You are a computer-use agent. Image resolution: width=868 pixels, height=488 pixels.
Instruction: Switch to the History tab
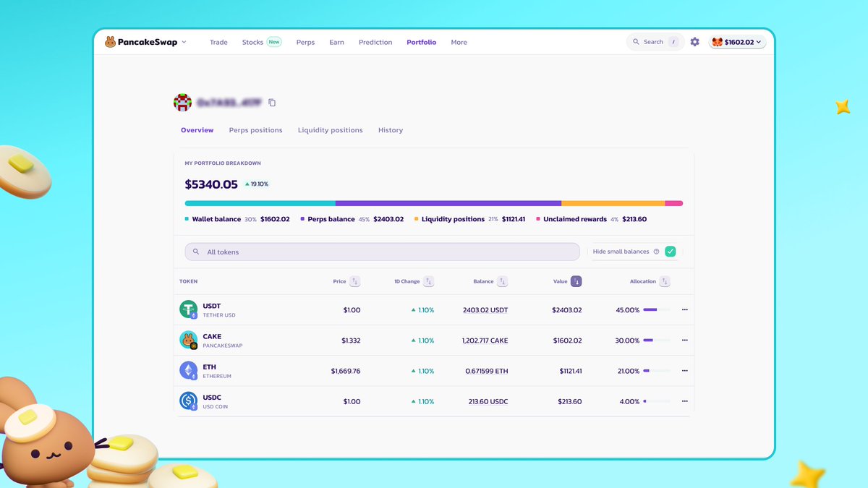tap(391, 130)
